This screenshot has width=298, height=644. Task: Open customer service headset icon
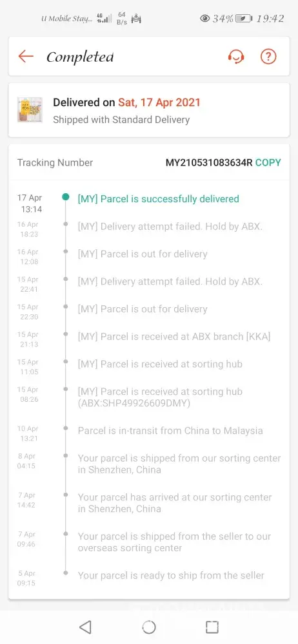tap(236, 57)
